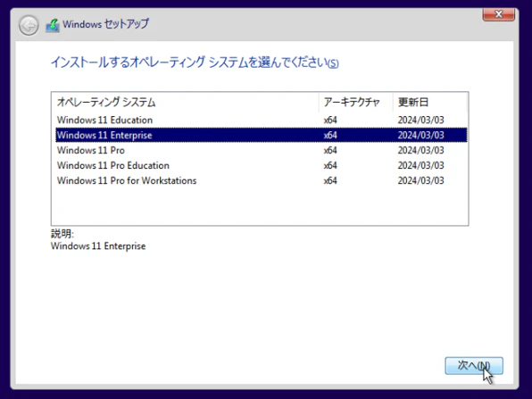
Task: Click the description text Windows 11 Enterprise
Action: pos(98,246)
